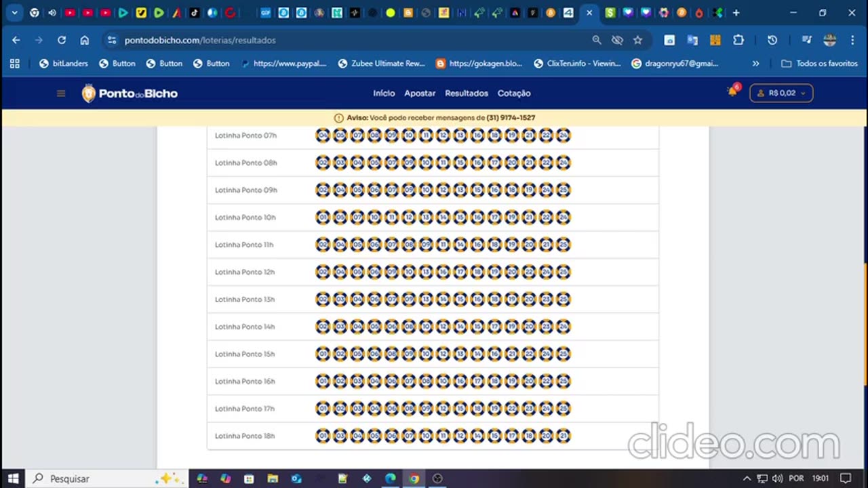This screenshot has width=868, height=488.
Task: Click the Lotinha Ponto 14h row label
Action: pos(245,327)
